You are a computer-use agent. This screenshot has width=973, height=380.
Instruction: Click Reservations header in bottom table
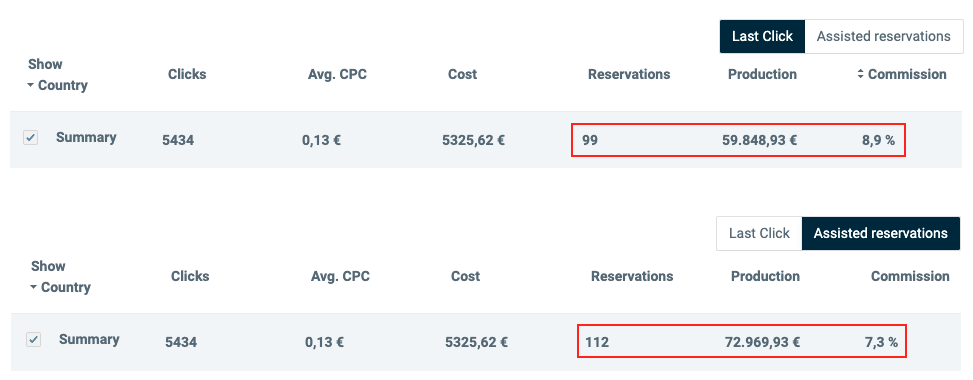(632, 276)
